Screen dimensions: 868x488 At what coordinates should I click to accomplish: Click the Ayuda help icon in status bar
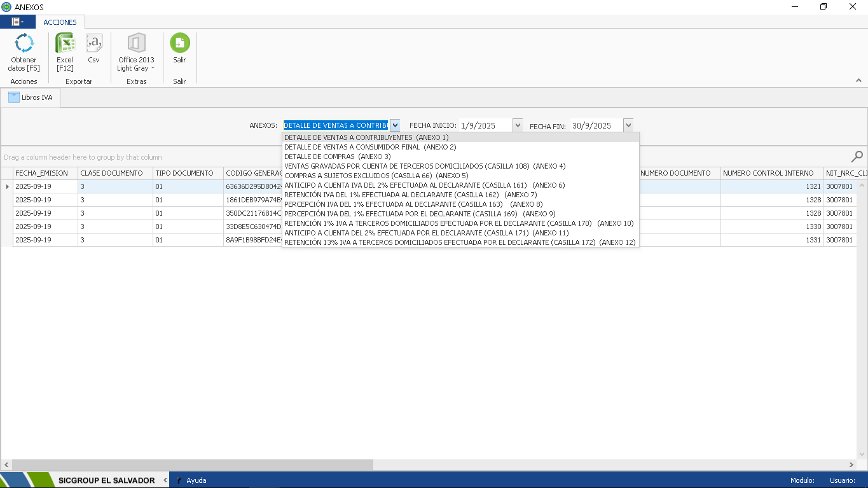[x=179, y=480]
